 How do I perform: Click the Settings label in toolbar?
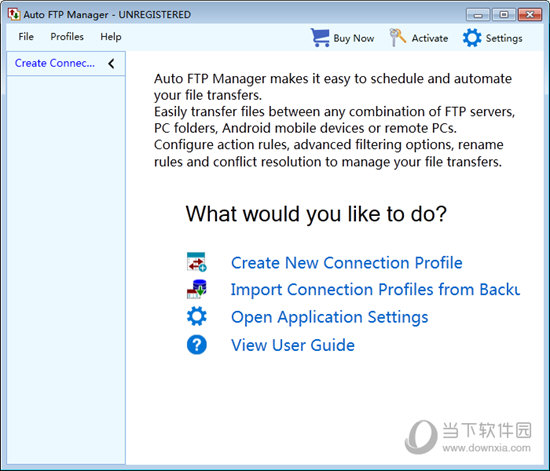tap(504, 38)
